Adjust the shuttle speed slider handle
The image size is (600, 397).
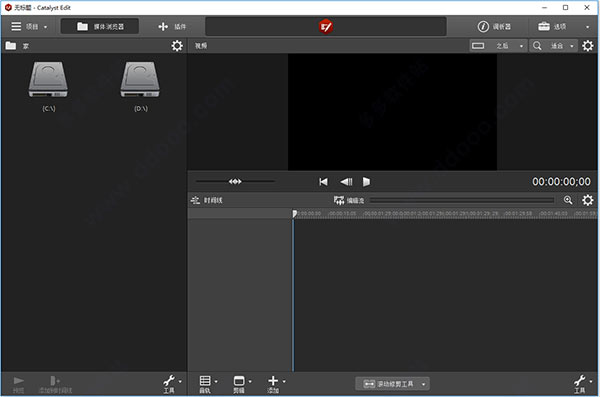235,181
